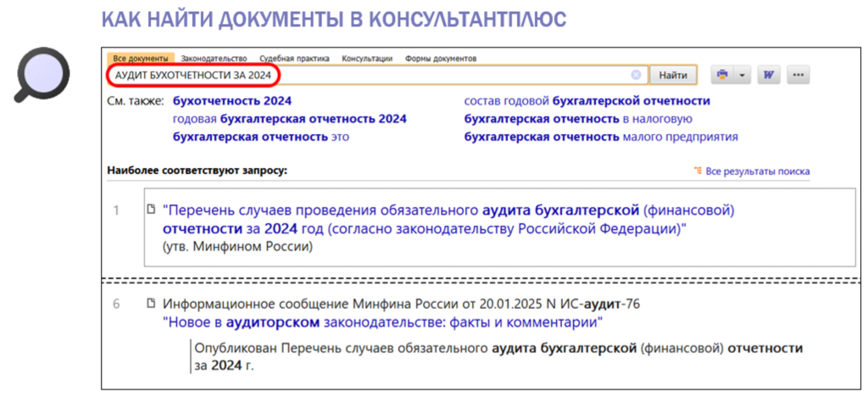Open the print options dropdown arrow

[x=742, y=75]
